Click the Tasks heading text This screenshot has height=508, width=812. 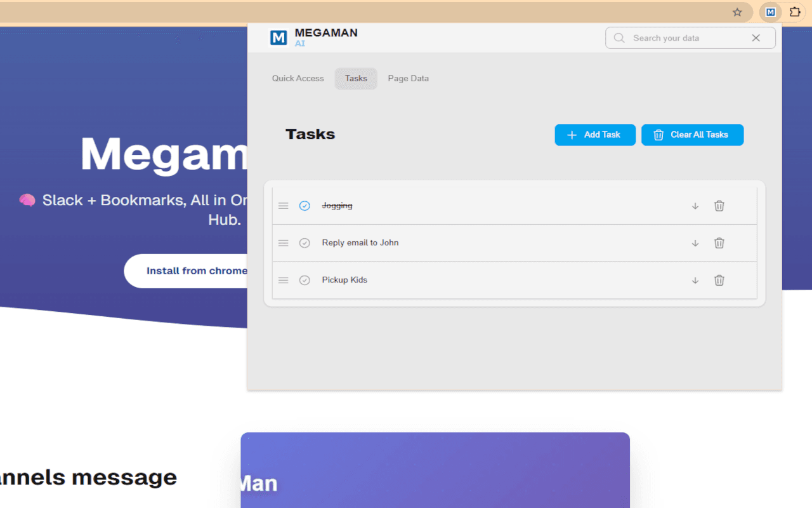click(310, 135)
